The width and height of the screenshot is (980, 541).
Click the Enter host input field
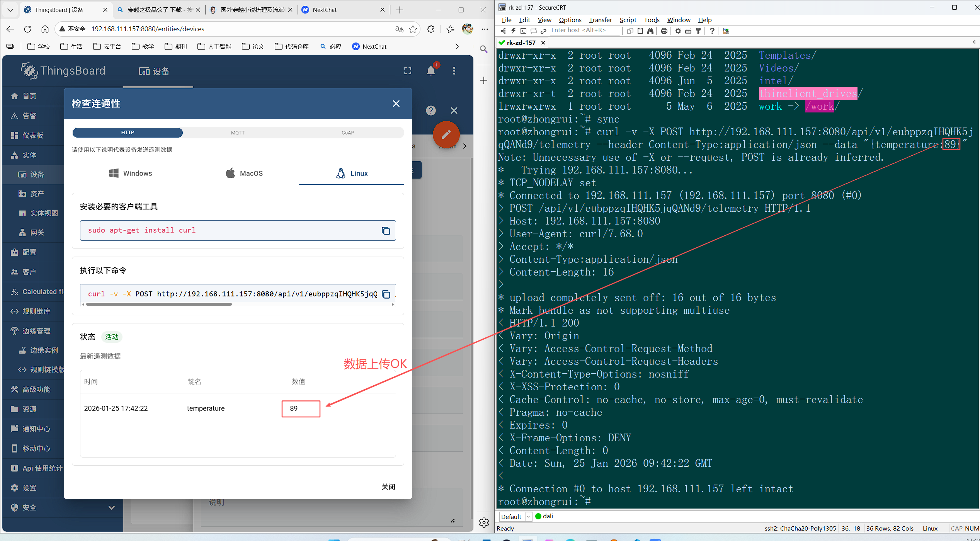584,31
